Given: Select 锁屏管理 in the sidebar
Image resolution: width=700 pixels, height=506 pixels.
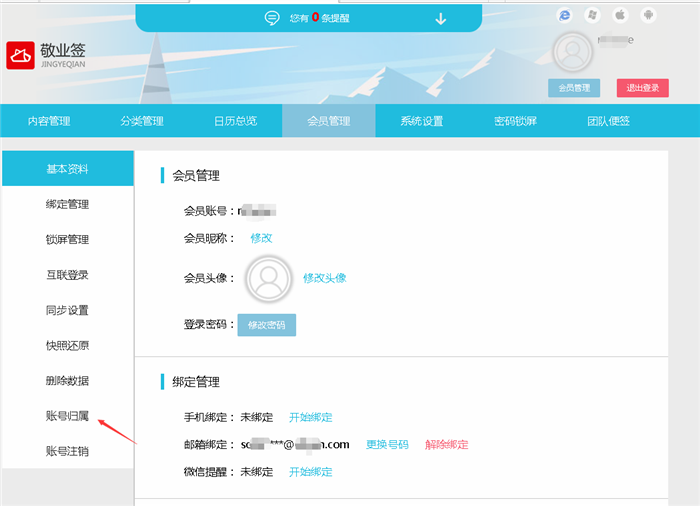Looking at the screenshot, I should point(67,240).
